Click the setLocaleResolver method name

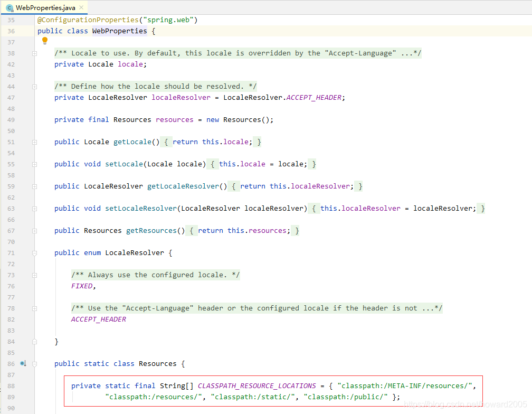click(141, 209)
